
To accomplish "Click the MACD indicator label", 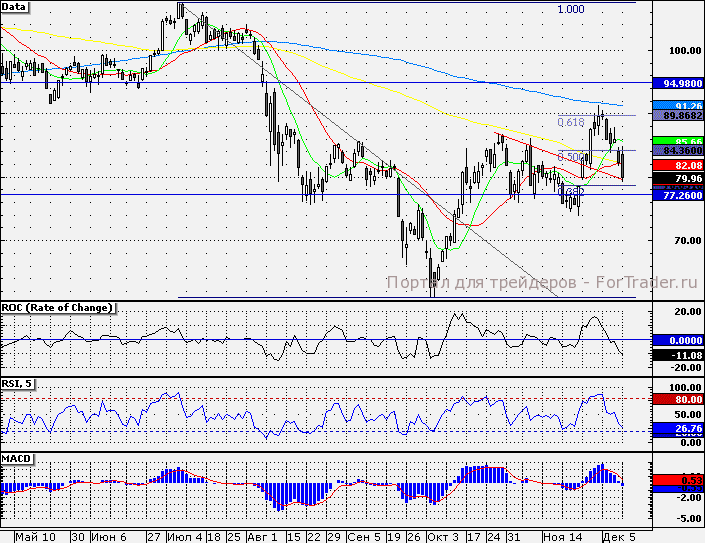I will point(16,458).
